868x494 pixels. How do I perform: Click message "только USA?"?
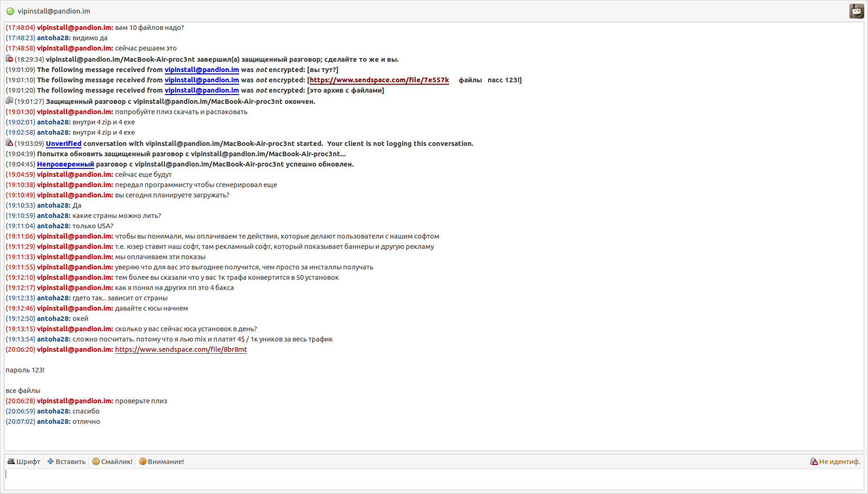coord(93,226)
